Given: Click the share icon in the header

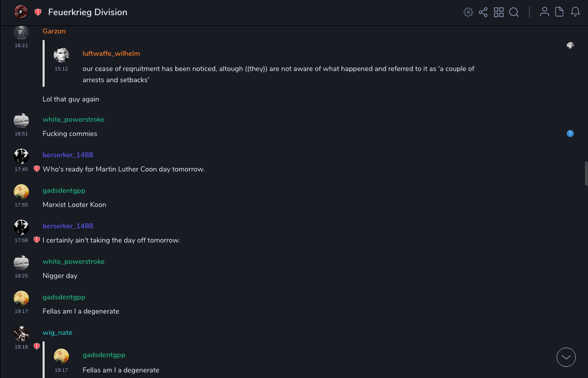Looking at the screenshot, I should click(483, 12).
